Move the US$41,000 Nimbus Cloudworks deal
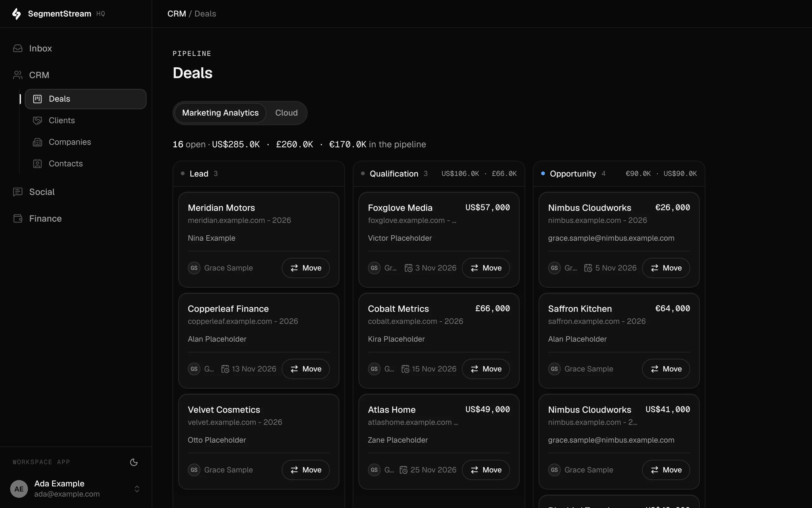The height and width of the screenshot is (508, 812). tap(666, 470)
